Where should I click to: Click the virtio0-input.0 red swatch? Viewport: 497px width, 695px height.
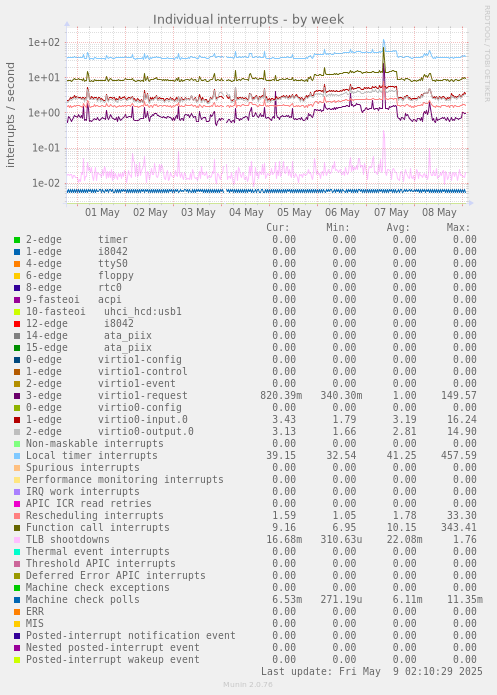tap(17, 420)
